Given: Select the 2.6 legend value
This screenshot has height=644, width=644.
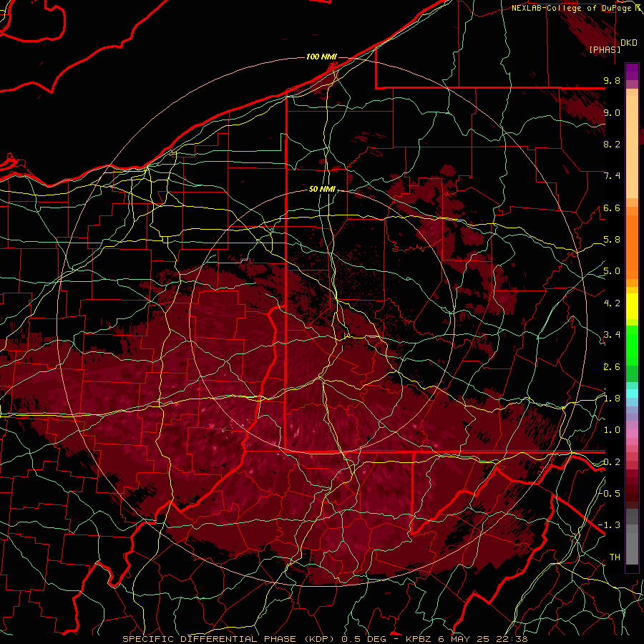Looking at the screenshot, I should point(612,367).
